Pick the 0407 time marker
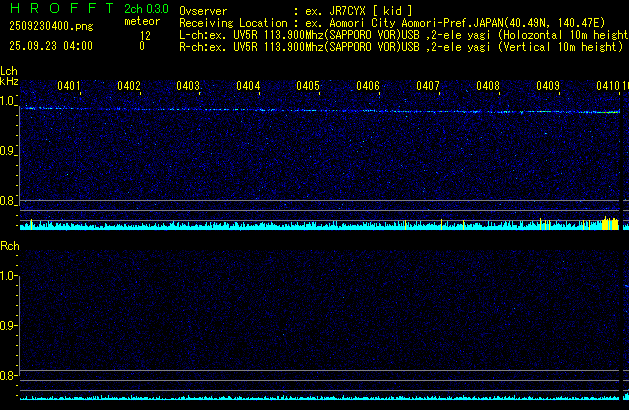This screenshot has width=629, height=410. coord(428,87)
